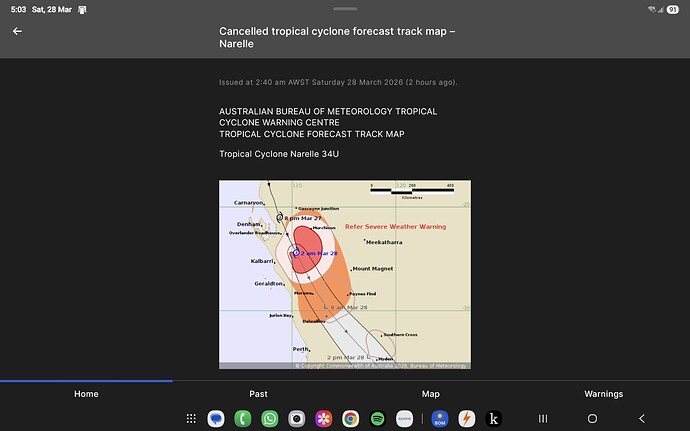690x431 pixels.
Task: Tap the battery indicator showing 91
Action: pyautogui.click(x=672, y=9)
